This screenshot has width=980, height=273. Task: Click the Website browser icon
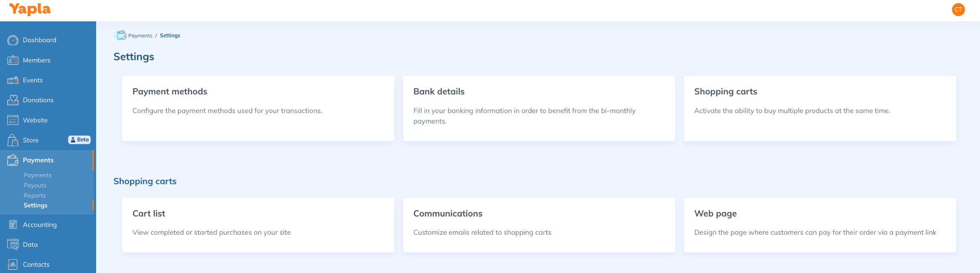pyautogui.click(x=13, y=120)
